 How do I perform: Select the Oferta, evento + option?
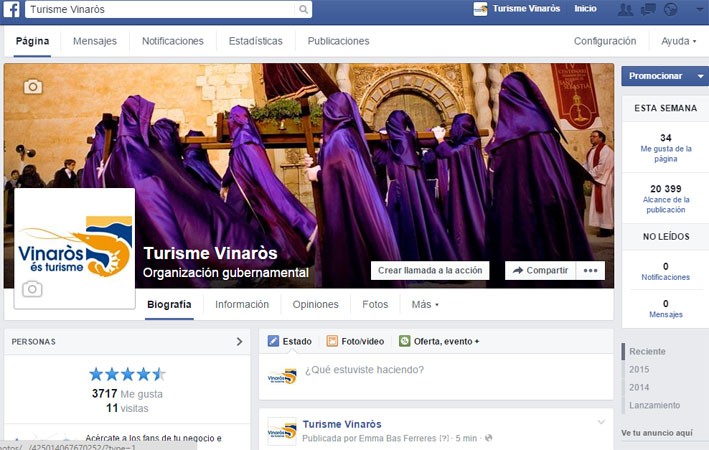439,341
